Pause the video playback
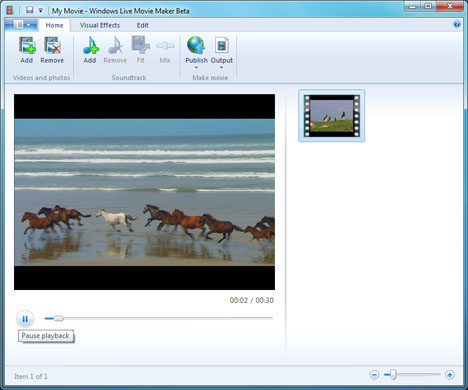Viewport: 468px width, 390px height. click(25, 319)
